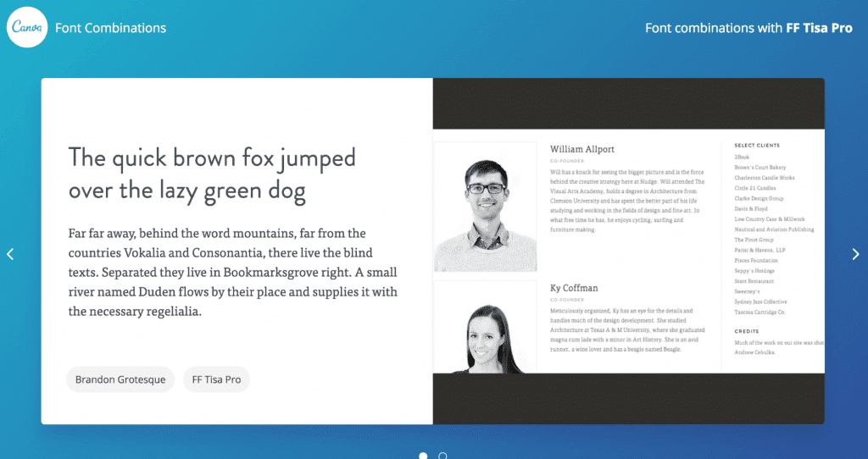Open the FF Tisa Pro font tag
868x459 pixels.
(x=216, y=379)
